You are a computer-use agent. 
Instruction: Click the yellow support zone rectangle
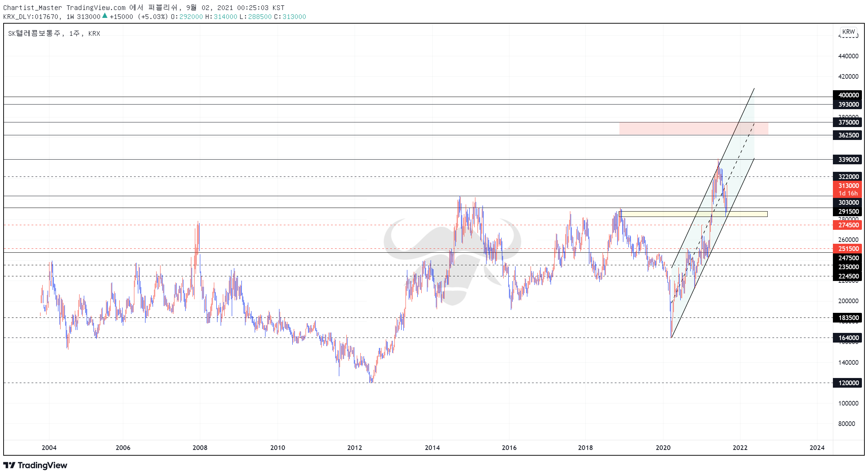pyautogui.click(x=693, y=214)
